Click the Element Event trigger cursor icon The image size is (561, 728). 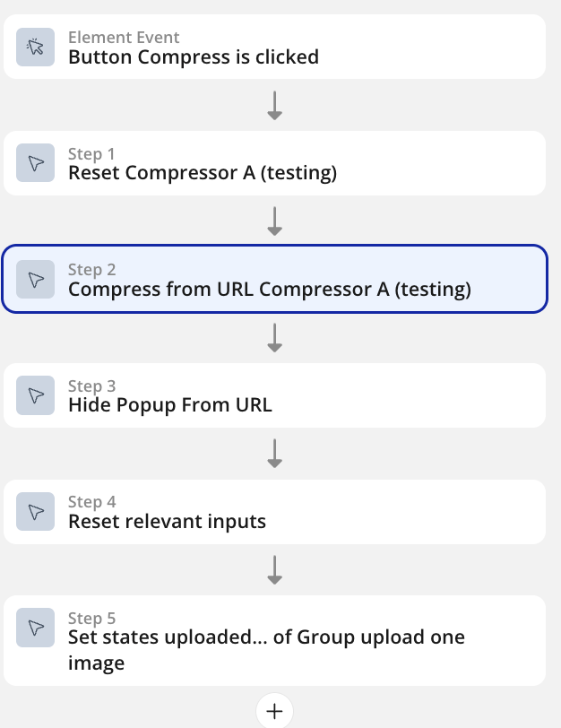36,48
